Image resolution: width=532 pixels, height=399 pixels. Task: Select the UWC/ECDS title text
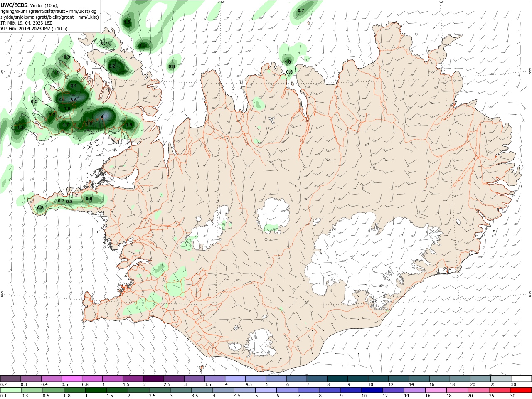[x=14, y=5]
